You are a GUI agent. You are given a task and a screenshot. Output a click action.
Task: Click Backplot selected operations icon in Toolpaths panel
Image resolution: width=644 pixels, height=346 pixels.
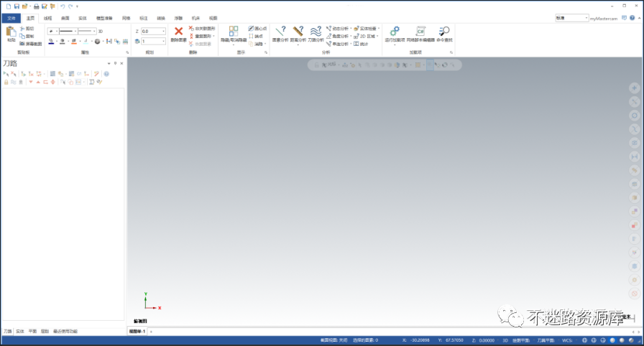[52, 74]
